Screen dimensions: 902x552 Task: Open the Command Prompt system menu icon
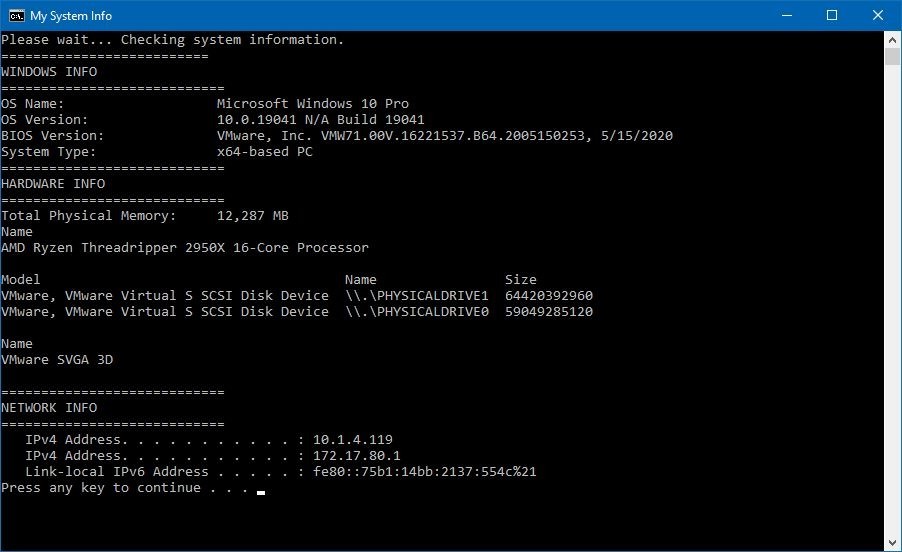point(16,16)
